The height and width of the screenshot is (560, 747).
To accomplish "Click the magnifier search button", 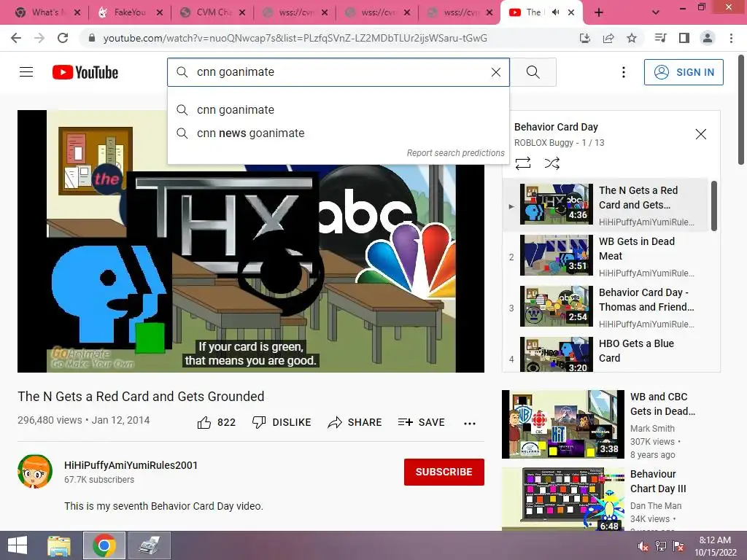I will (x=533, y=72).
